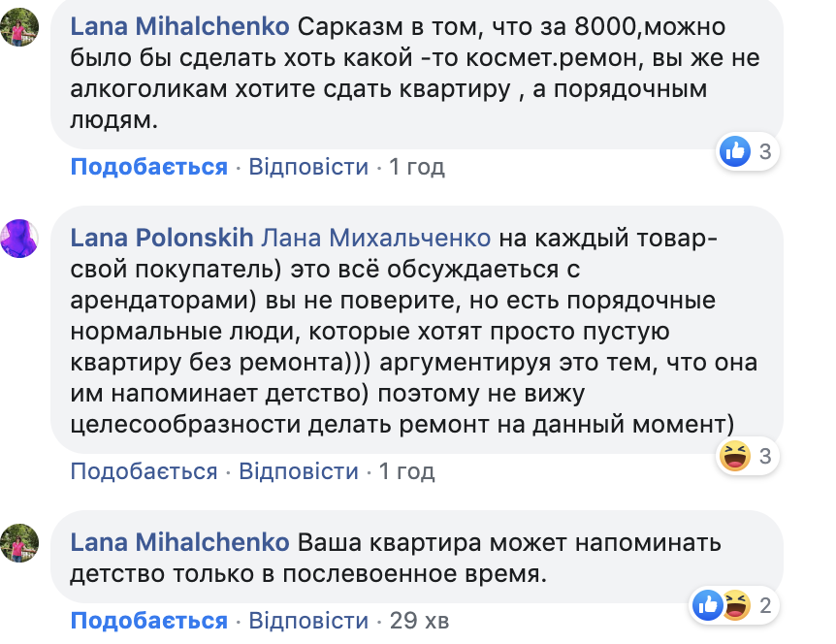
Task: Click the mentioned name 'Лана Михальченко'
Action: coord(376,238)
